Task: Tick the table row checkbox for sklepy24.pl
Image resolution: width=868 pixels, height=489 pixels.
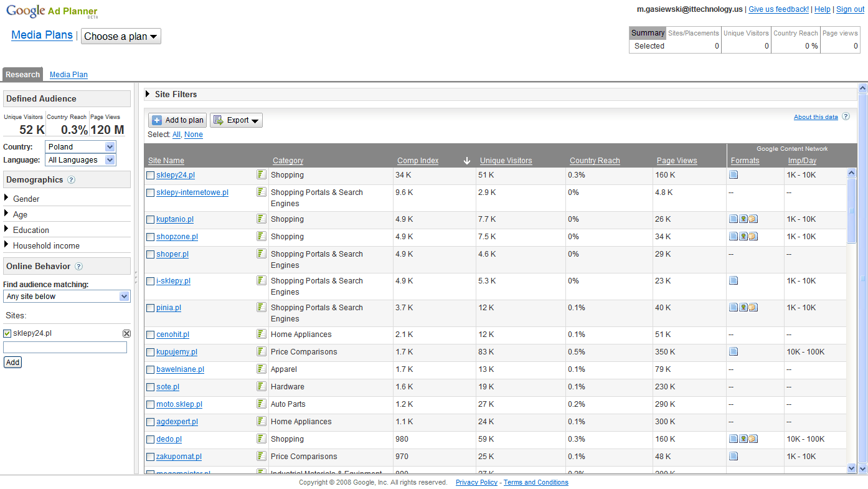Action: [x=150, y=176]
